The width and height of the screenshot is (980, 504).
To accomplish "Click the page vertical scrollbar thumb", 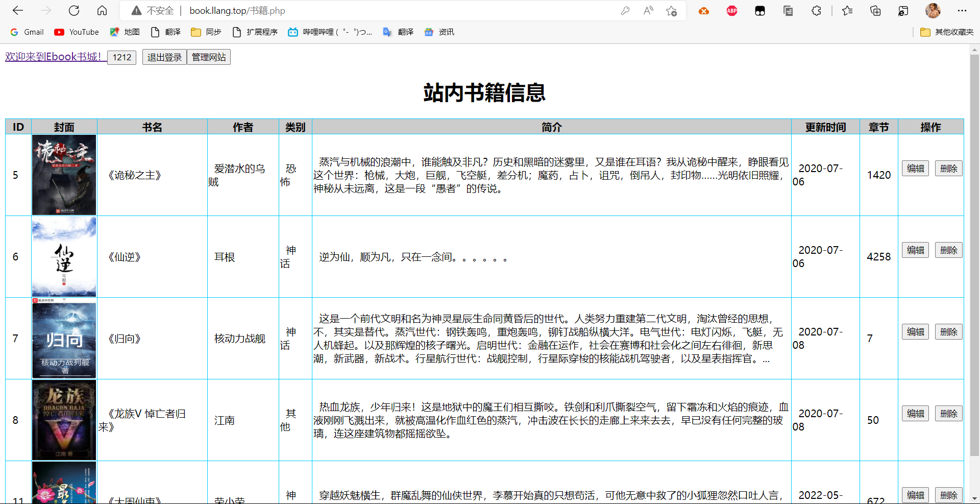I will 974,255.
